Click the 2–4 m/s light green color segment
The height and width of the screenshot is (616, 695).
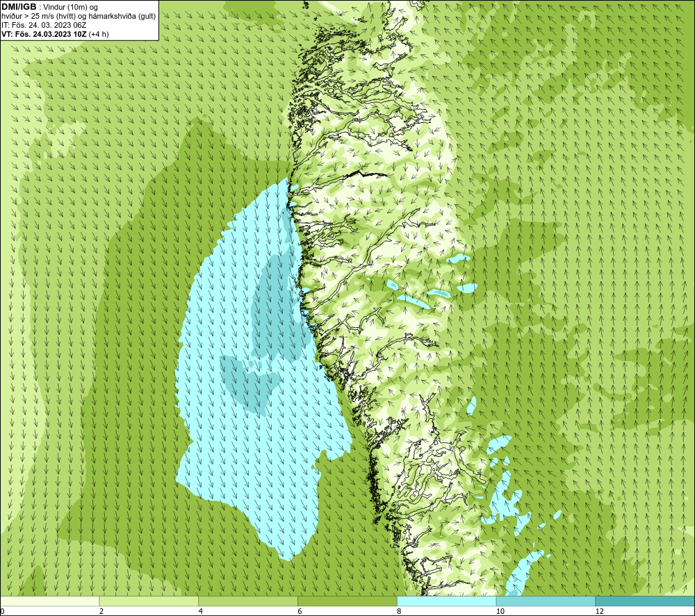[x=149, y=601]
